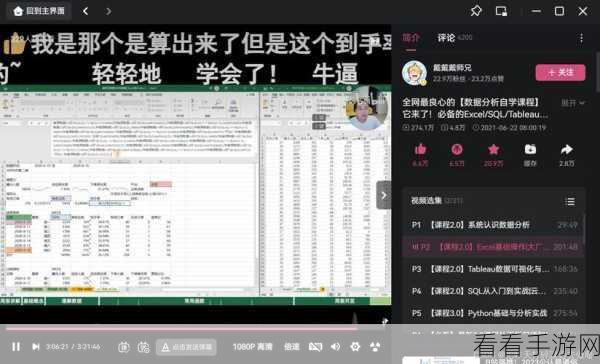Collapse the side panel with the chevron
The image size is (600, 364).
click(x=383, y=195)
